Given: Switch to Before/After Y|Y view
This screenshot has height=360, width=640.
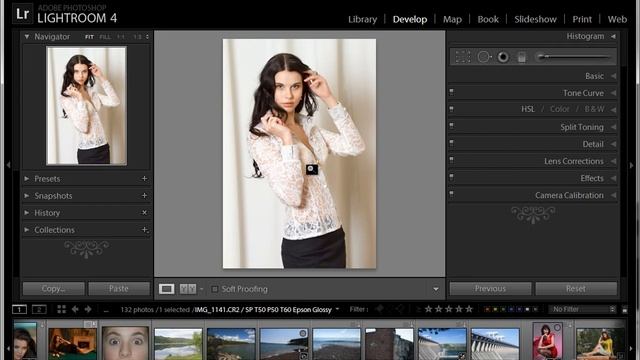Looking at the screenshot, I should tap(188, 289).
